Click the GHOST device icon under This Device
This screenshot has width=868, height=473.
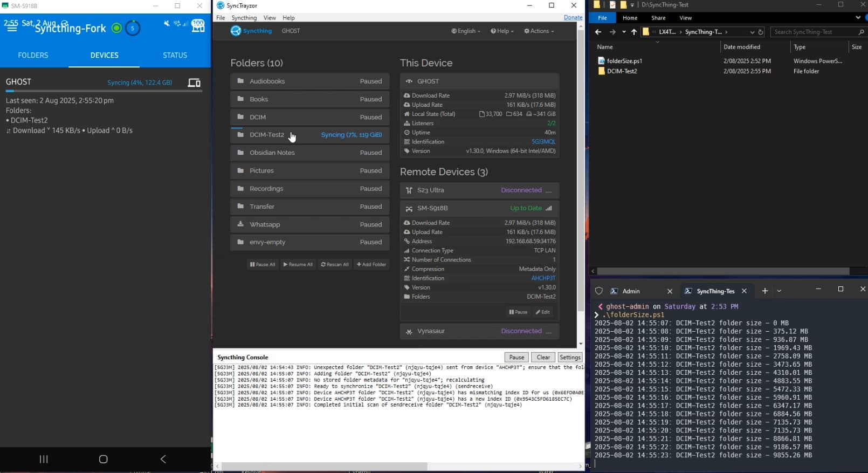point(409,81)
